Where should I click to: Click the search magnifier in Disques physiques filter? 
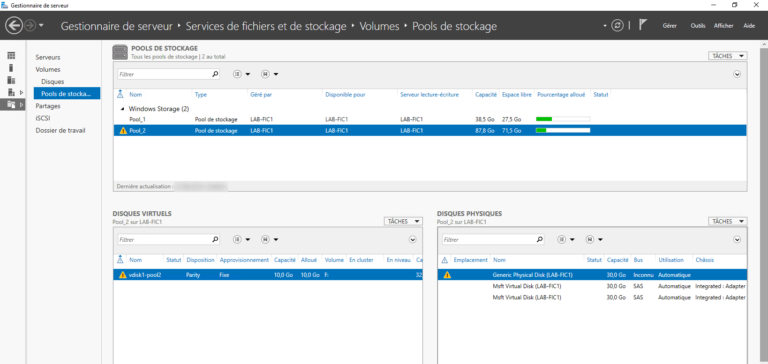pyautogui.click(x=539, y=240)
